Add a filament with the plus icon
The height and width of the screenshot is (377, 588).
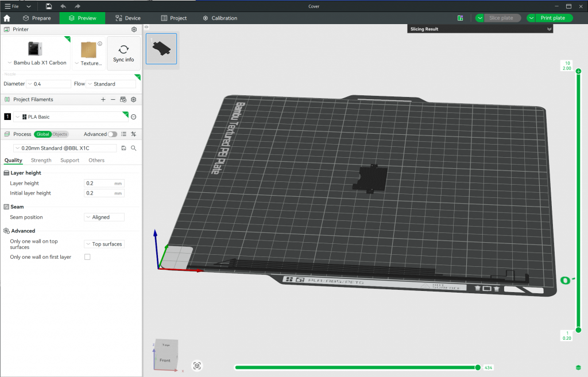pyautogui.click(x=103, y=99)
